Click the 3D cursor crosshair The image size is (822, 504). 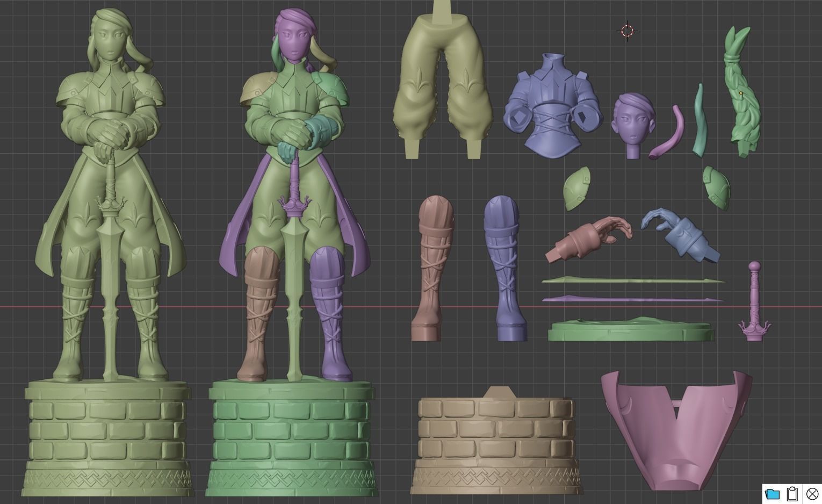point(627,31)
